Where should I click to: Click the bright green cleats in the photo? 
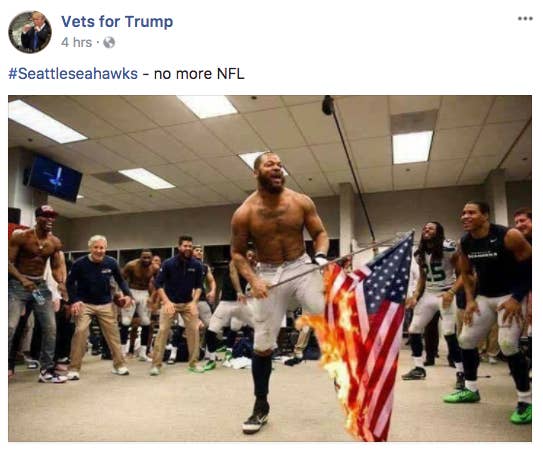462,395
